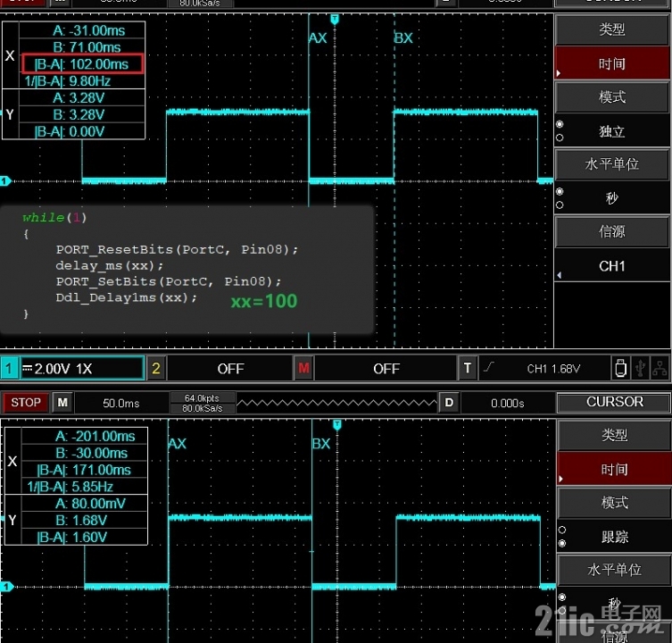Open the 50.0ms timebase setting
The height and width of the screenshot is (643, 672).
point(120,403)
